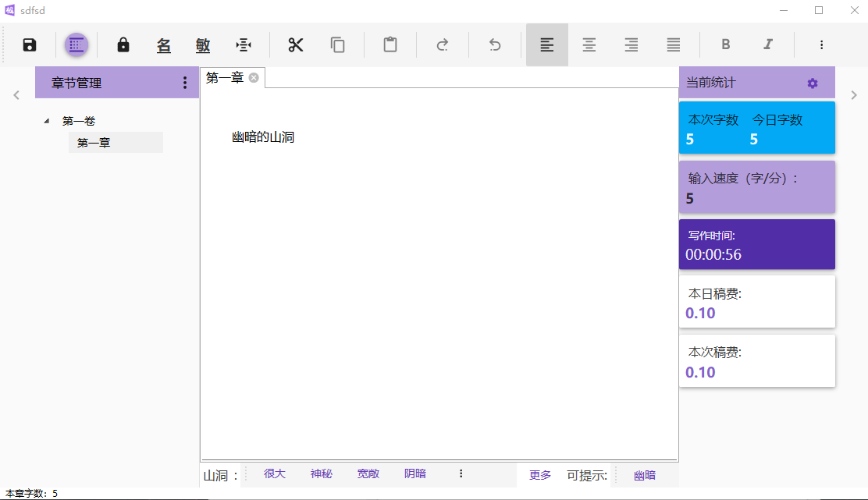
Task: Click the clipboard Paste icon
Action: click(390, 44)
